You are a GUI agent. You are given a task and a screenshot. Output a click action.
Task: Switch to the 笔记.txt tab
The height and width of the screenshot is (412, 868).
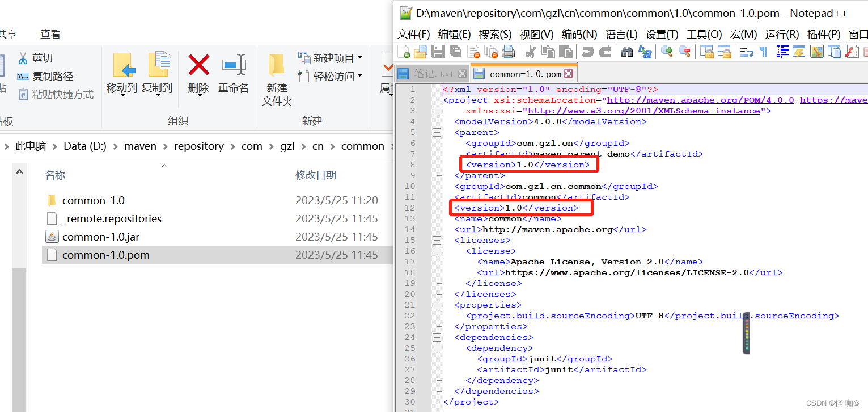[433, 74]
